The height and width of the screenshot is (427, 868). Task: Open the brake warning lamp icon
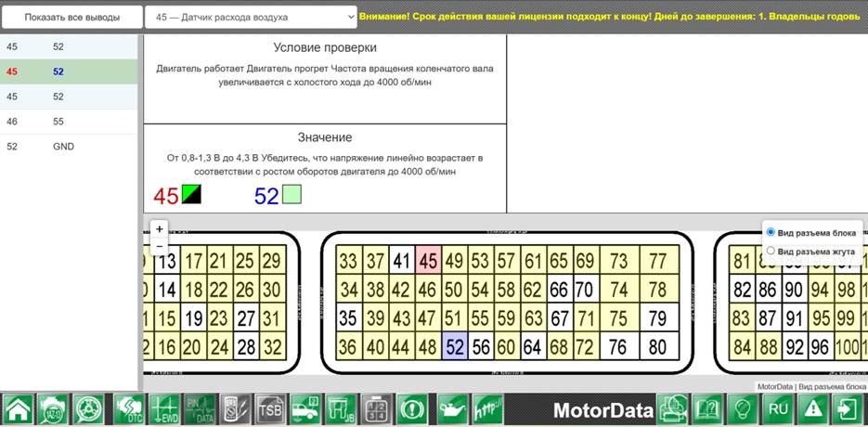pos(412,410)
